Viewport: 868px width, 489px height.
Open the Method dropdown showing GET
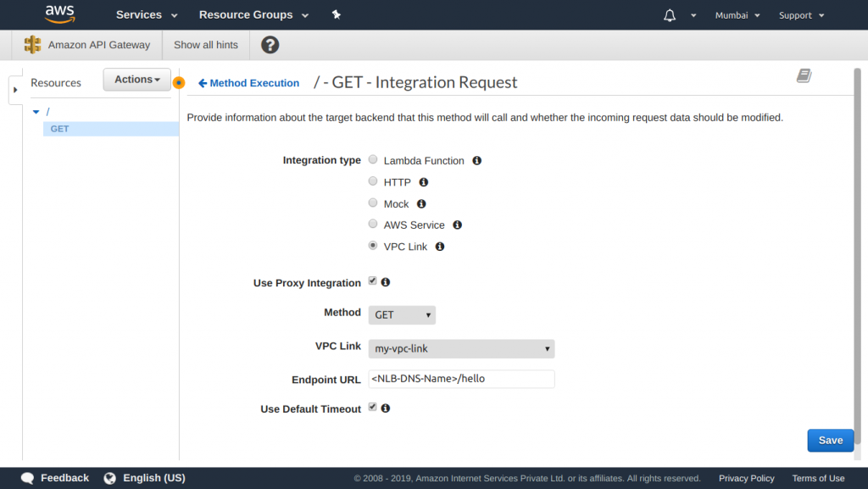(402, 314)
